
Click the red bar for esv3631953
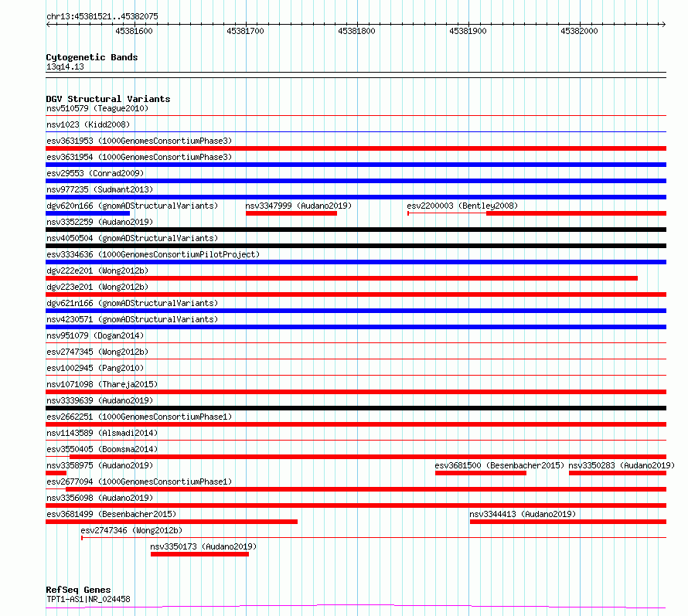(356, 148)
